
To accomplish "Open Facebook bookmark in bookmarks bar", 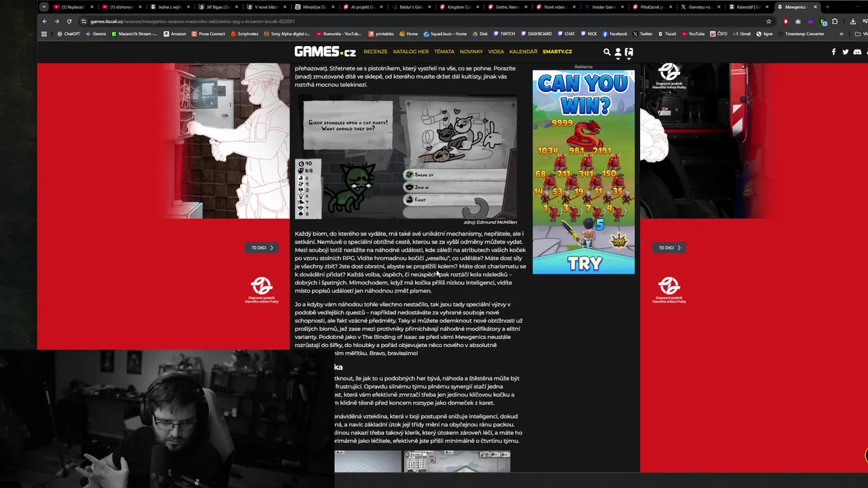I will [614, 33].
